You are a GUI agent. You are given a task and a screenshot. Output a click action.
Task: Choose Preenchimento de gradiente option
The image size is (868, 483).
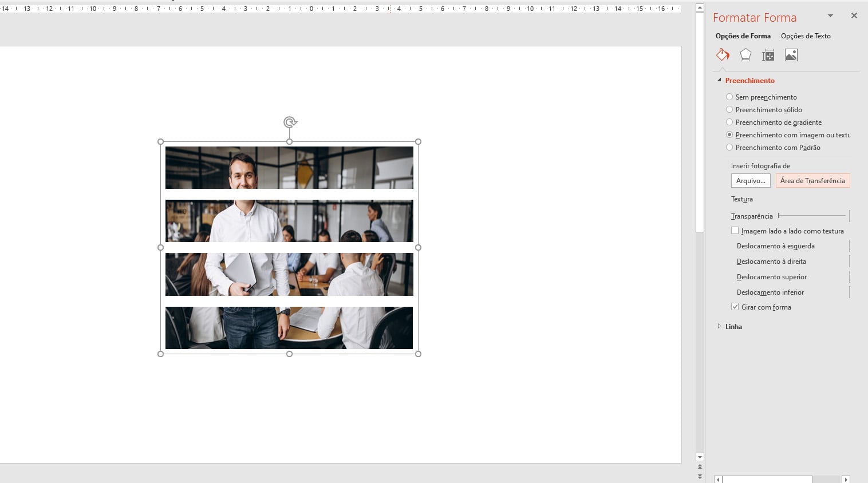pyautogui.click(x=729, y=122)
